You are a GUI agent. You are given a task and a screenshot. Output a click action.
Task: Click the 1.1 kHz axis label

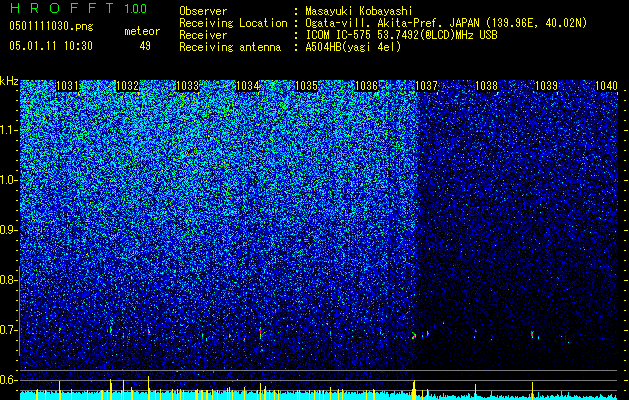click(x=8, y=130)
